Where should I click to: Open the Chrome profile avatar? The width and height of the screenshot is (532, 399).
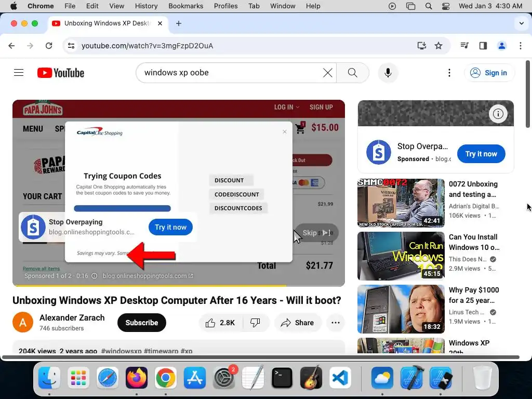click(501, 46)
